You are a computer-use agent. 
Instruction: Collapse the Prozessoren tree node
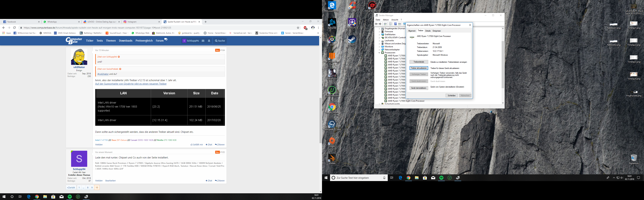point(379,53)
